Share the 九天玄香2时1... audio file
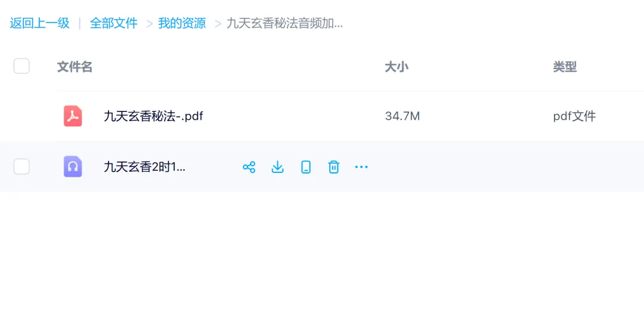 pos(249,167)
